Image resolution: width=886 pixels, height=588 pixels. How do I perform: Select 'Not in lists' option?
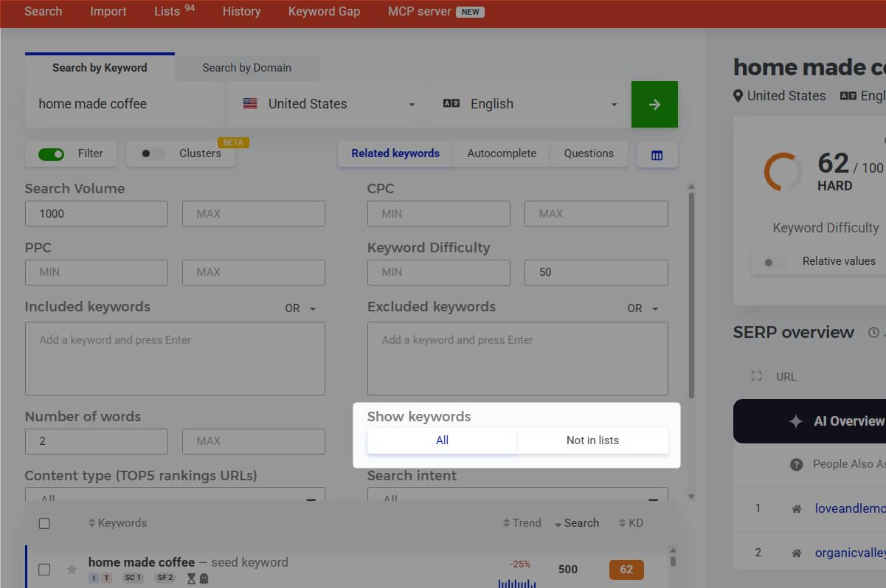tap(592, 440)
